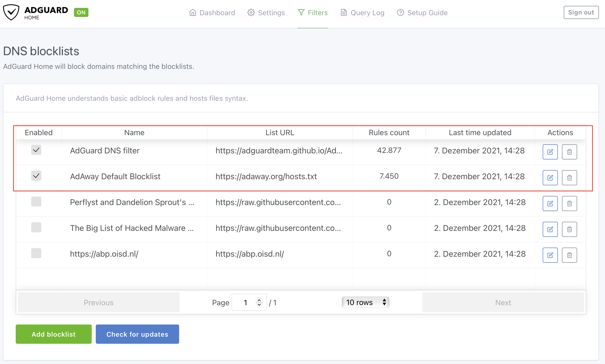Open the 10 rows page size dropdown
The height and width of the screenshot is (364, 605).
(365, 302)
